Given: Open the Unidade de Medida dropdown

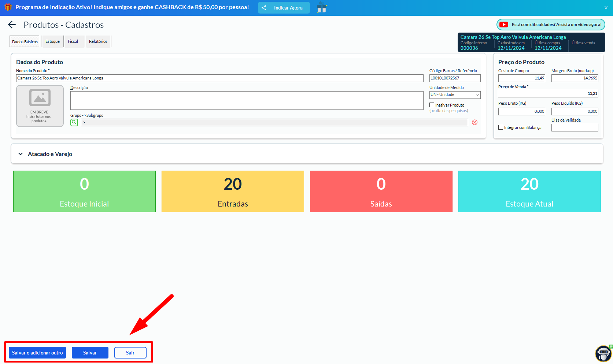Looking at the screenshot, I should [x=455, y=95].
